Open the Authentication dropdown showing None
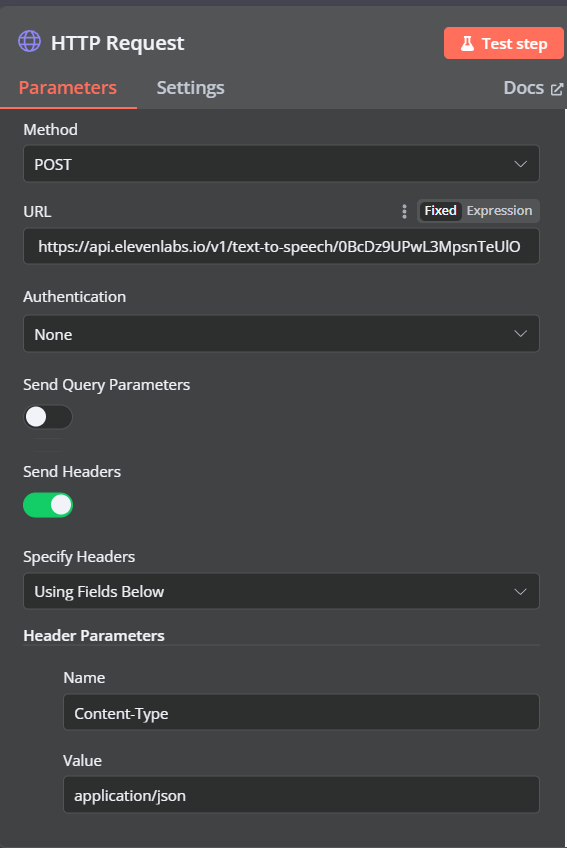 (281, 334)
